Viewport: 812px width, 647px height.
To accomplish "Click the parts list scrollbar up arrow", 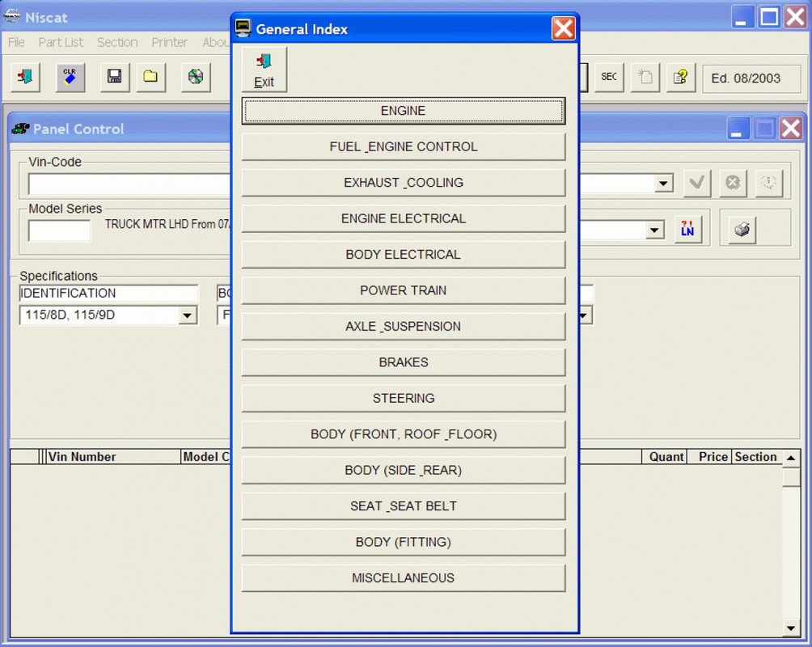I will (791, 458).
